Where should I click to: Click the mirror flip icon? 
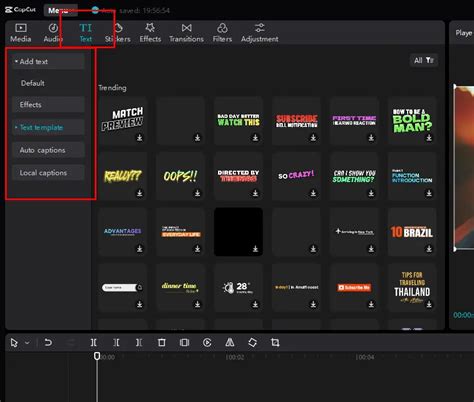pyautogui.click(x=230, y=342)
